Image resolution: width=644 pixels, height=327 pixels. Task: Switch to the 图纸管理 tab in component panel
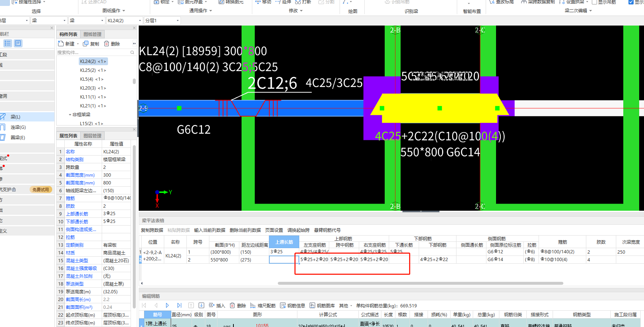(92, 34)
